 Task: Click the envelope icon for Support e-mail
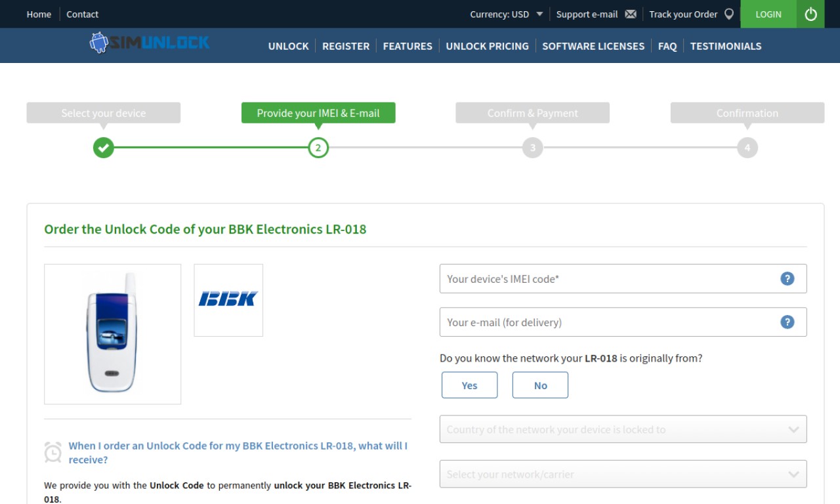(x=631, y=14)
